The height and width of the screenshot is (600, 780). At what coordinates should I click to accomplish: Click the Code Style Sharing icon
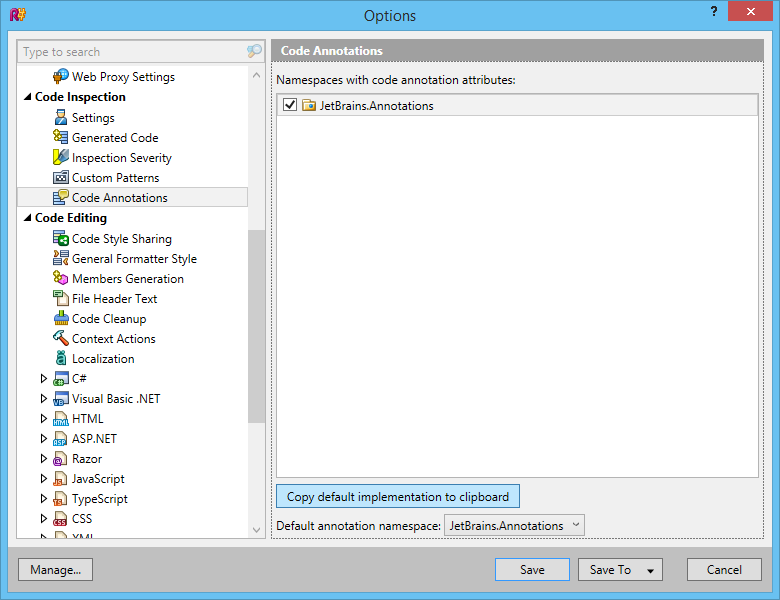point(61,238)
